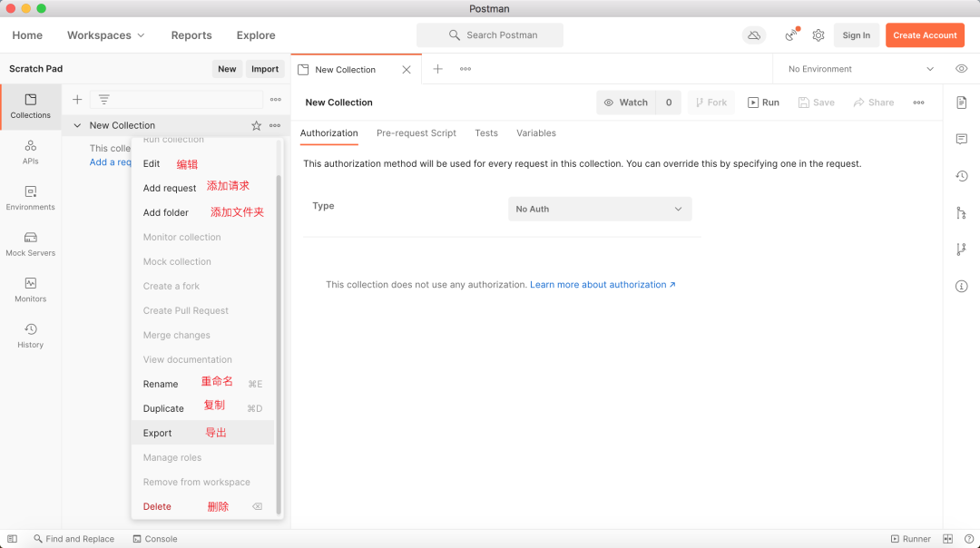
Task: Open the collection info icon in right sidebar
Action: click(961, 286)
